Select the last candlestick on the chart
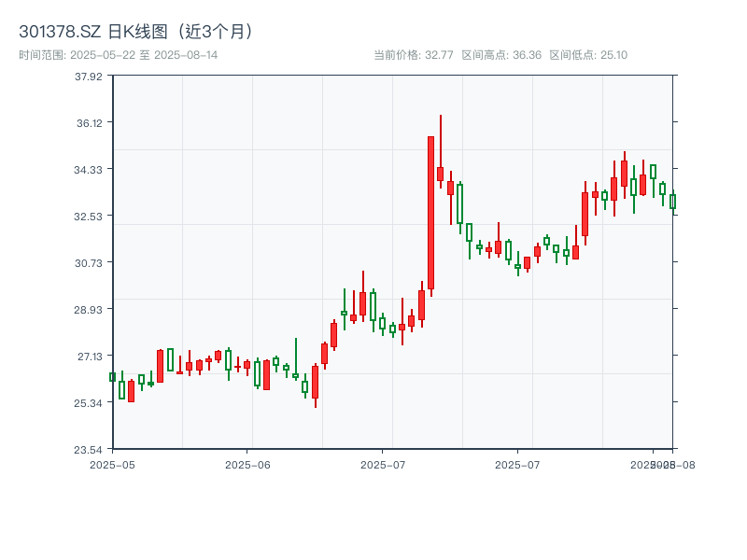Image resolution: width=747 pixels, height=560 pixels. tap(673, 201)
